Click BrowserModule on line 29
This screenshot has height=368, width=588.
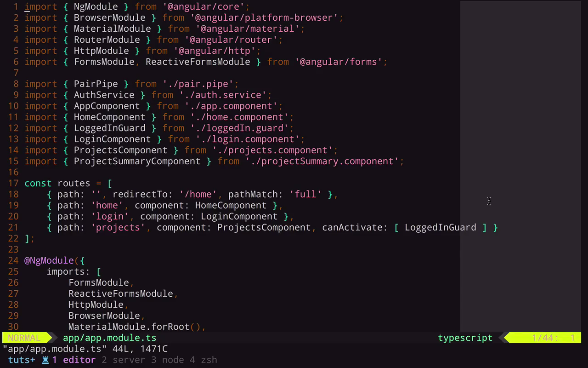(x=104, y=316)
